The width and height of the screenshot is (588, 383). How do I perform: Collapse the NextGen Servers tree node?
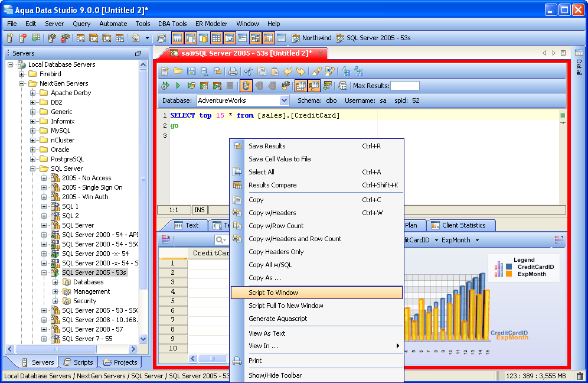tap(22, 83)
